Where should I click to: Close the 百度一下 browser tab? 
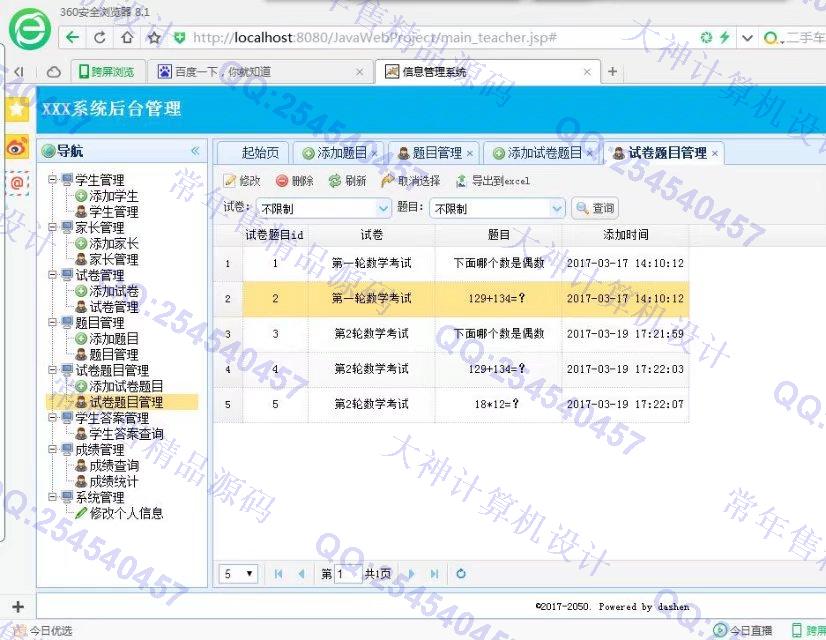[x=359, y=72]
